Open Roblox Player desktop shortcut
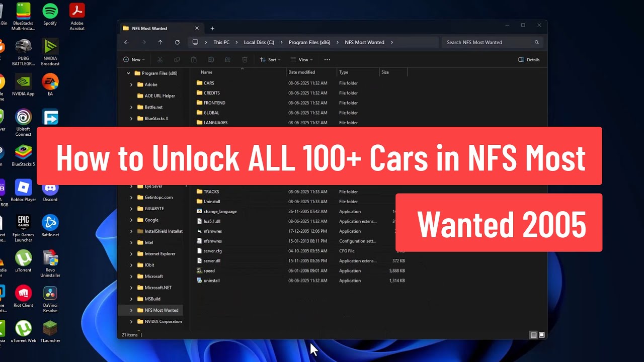Image resolution: width=644 pixels, height=362 pixels. (x=23, y=191)
